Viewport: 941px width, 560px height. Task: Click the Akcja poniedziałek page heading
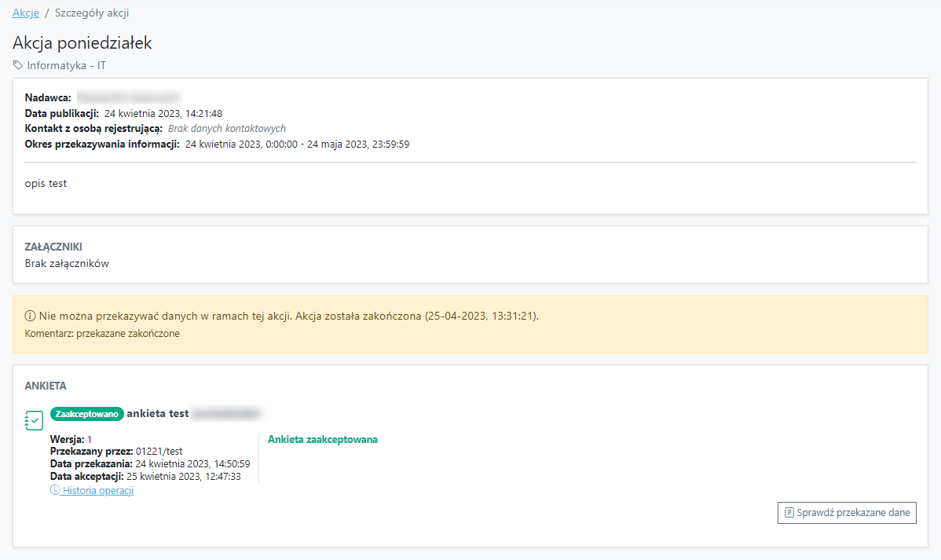(82, 42)
